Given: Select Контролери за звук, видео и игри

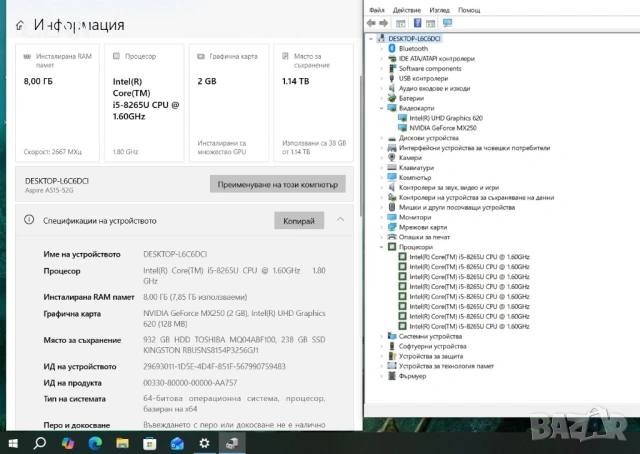Looking at the screenshot, I should pos(449,187).
